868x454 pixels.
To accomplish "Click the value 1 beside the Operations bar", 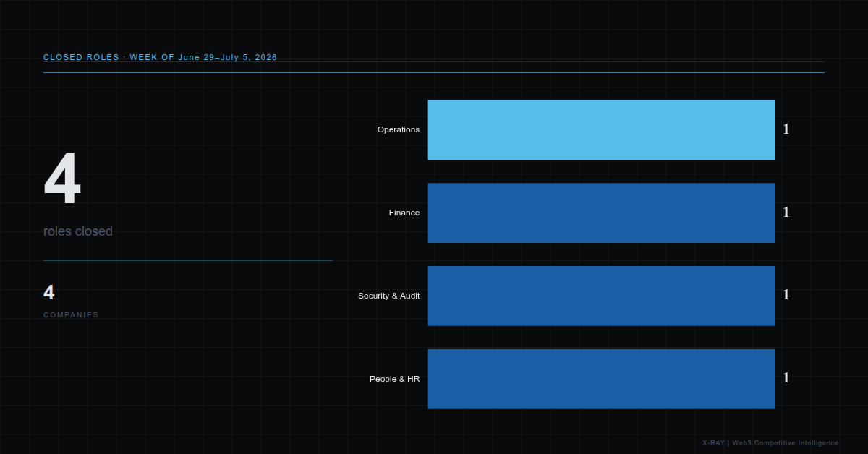I will pos(786,129).
